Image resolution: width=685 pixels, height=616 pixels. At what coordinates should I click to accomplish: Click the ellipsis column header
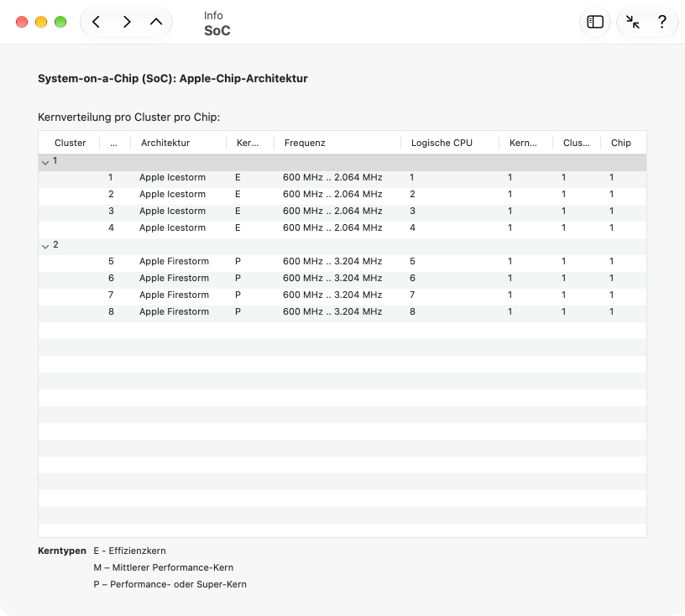click(113, 143)
